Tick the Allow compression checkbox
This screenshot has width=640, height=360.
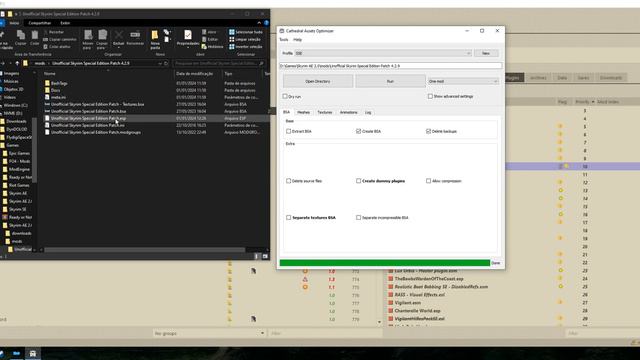tap(428, 180)
